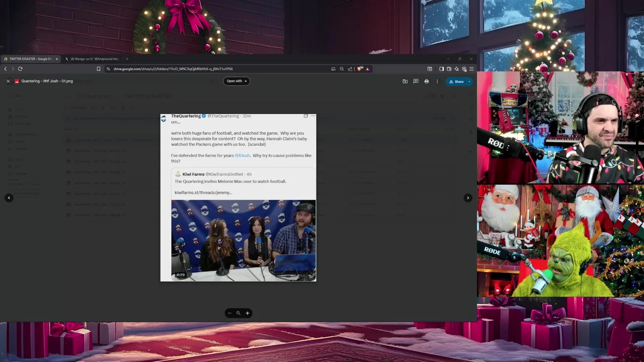Go to the next image

pos(468,198)
